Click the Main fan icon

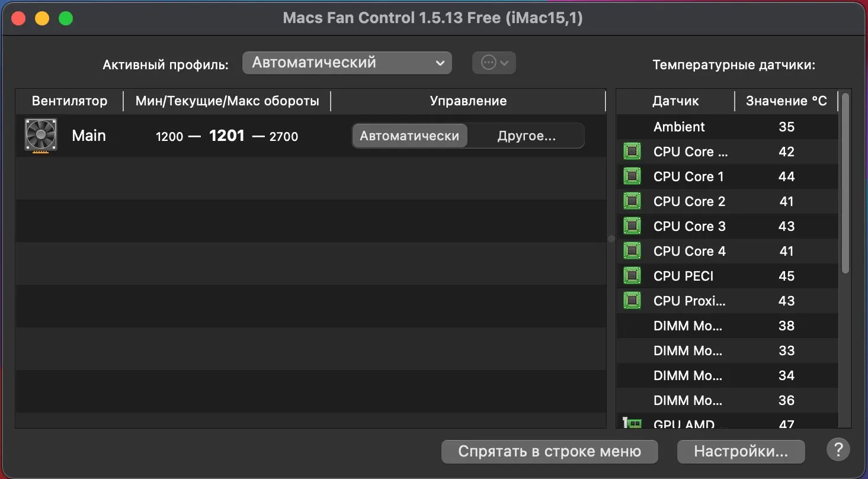(x=41, y=136)
